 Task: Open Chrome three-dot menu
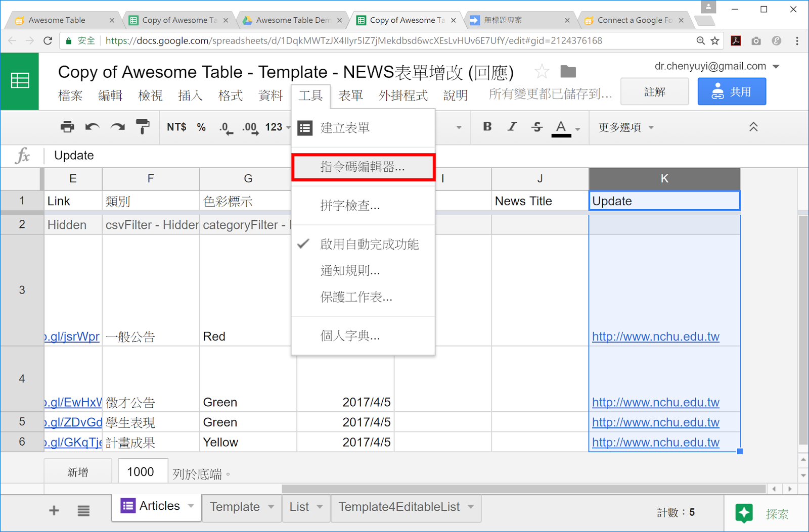coord(797,41)
